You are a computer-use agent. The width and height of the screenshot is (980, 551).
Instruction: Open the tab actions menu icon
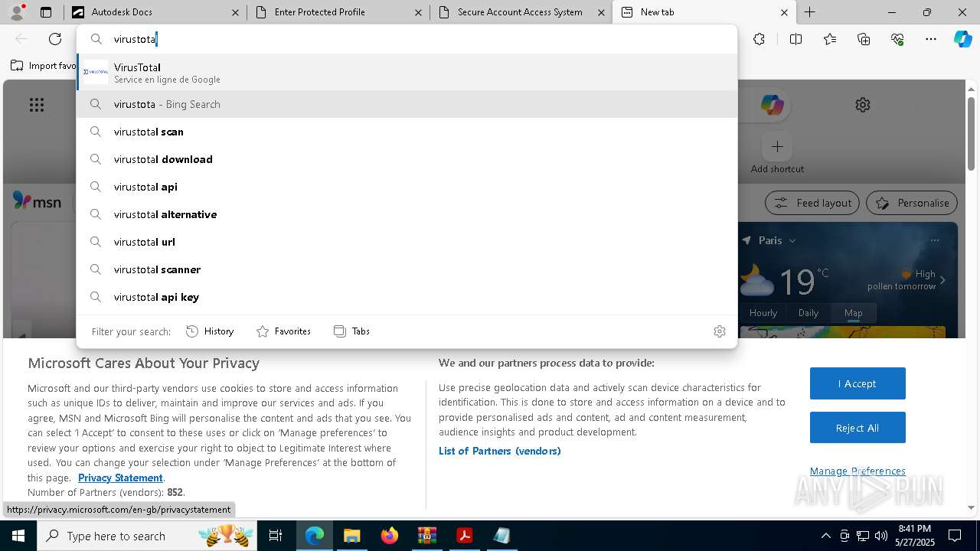(x=46, y=12)
